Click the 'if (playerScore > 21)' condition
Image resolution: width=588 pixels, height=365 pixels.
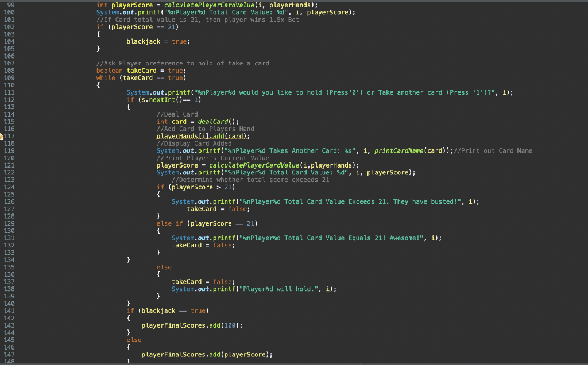pos(196,187)
